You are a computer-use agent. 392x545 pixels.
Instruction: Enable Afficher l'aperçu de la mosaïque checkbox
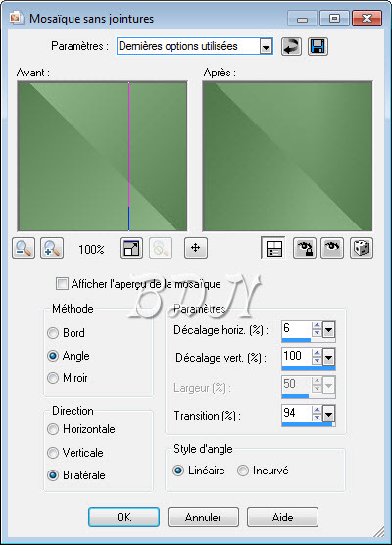62,284
